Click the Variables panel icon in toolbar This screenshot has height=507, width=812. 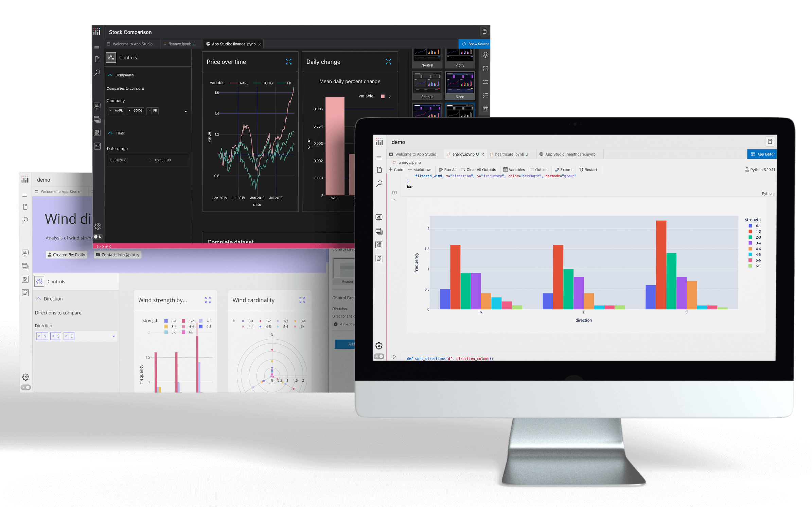tap(513, 169)
